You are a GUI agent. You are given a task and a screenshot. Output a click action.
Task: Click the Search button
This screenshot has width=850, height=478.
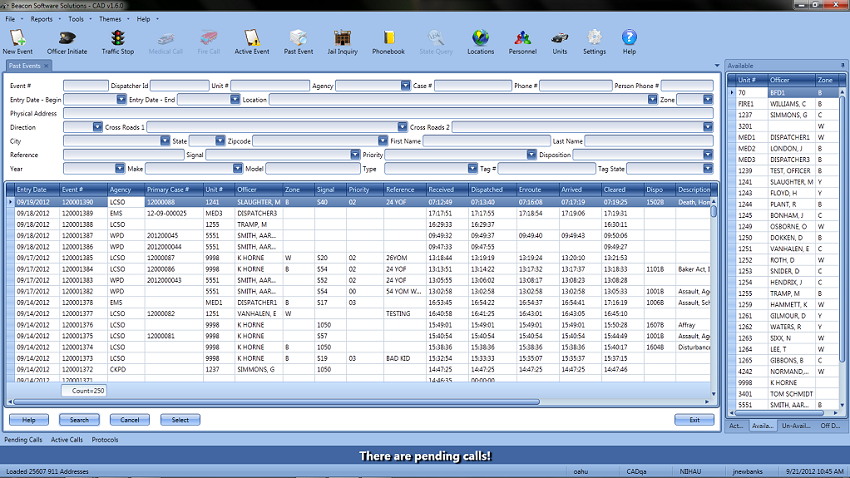[79, 420]
